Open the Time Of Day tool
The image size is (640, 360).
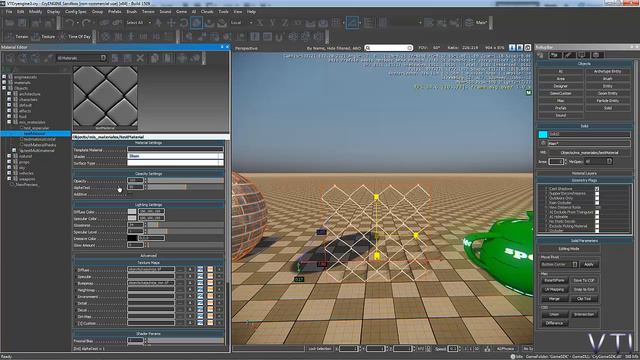click(75, 37)
